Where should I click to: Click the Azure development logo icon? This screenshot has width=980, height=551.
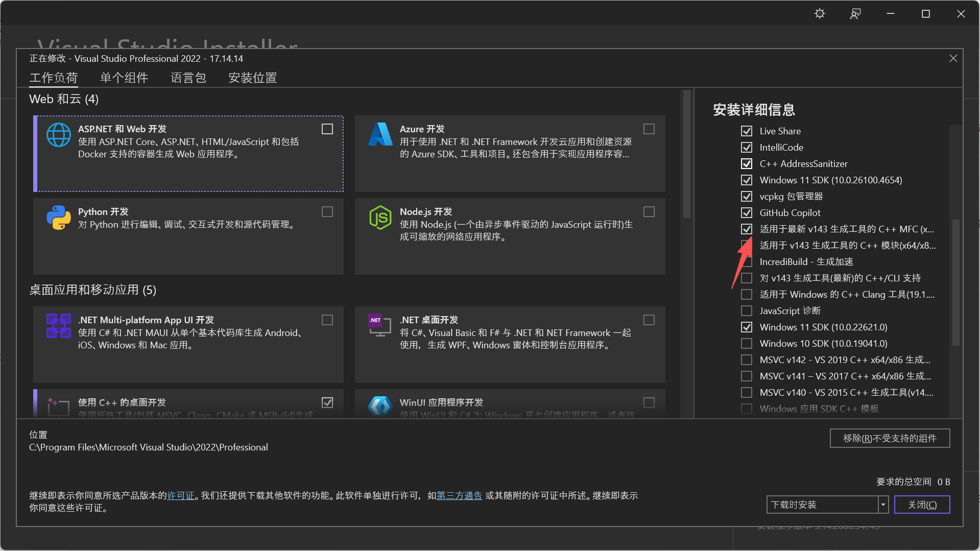click(380, 134)
